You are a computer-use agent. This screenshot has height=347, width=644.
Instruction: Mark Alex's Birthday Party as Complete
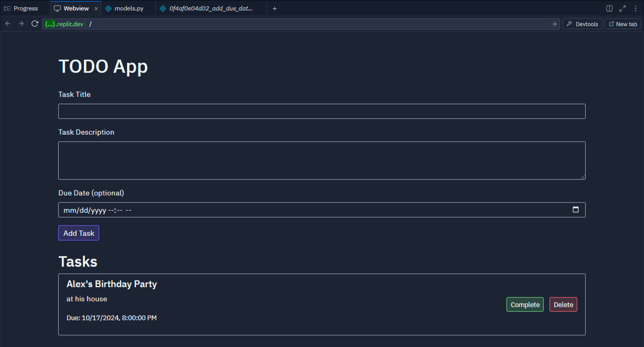525,305
